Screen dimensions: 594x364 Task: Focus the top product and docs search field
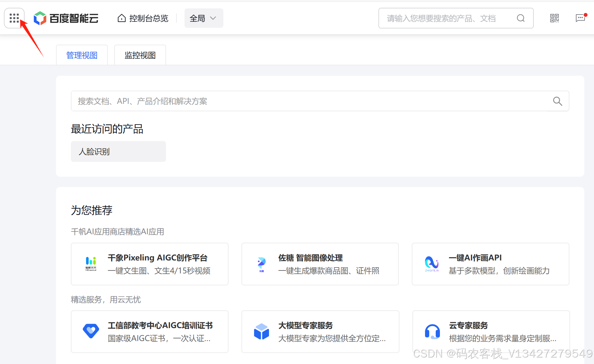pyautogui.click(x=456, y=18)
